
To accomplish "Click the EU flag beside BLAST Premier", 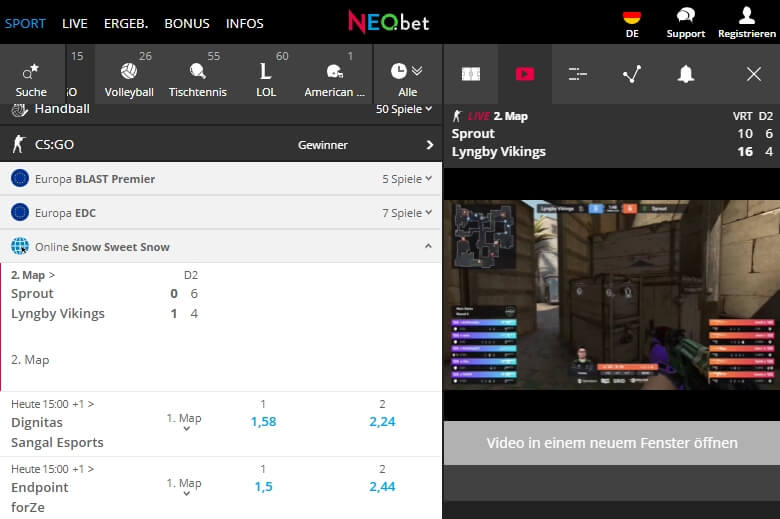I will coord(20,178).
